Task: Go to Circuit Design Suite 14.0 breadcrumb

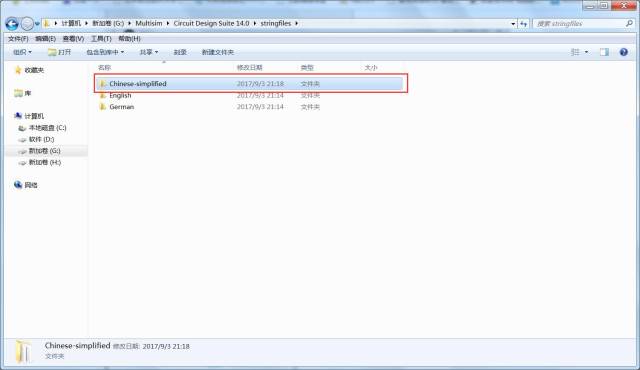Action: pos(211,23)
